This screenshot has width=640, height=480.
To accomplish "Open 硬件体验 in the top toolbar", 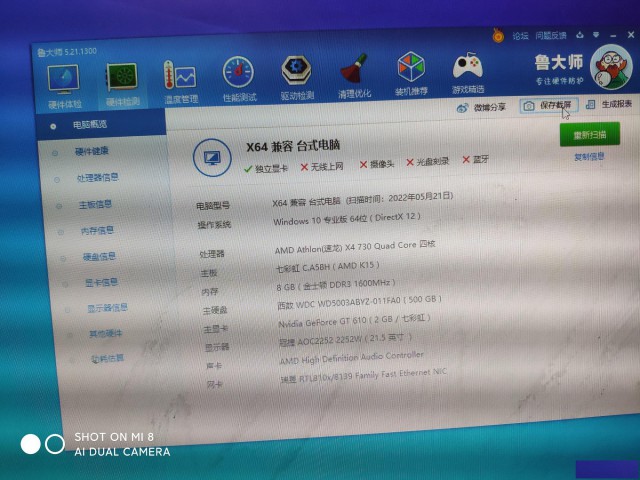I will (x=65, y=82).
